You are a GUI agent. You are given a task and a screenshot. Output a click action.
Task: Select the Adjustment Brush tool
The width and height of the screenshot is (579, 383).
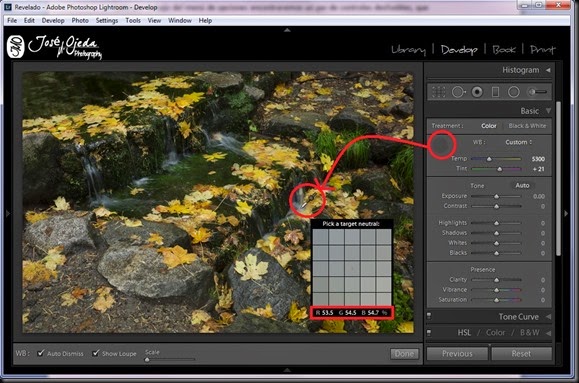click(x=538, y=92)
